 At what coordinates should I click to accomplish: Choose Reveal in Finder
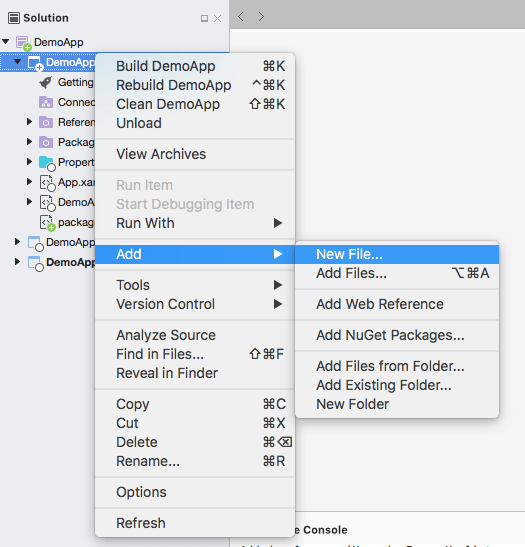195,373
